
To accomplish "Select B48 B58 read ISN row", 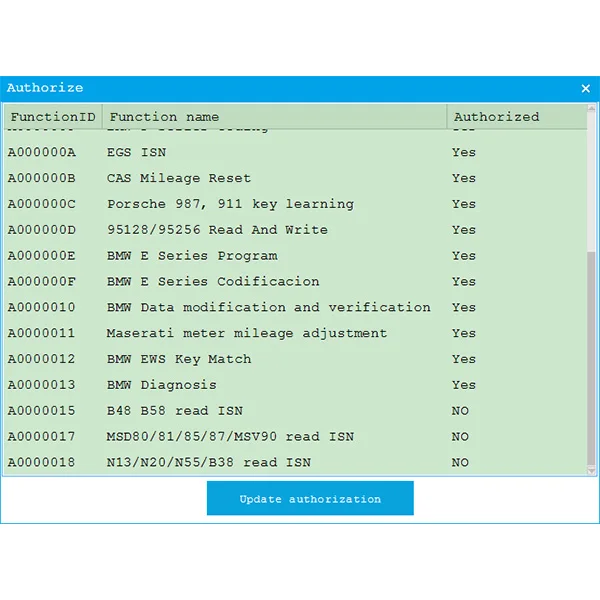I will [295, 411].
